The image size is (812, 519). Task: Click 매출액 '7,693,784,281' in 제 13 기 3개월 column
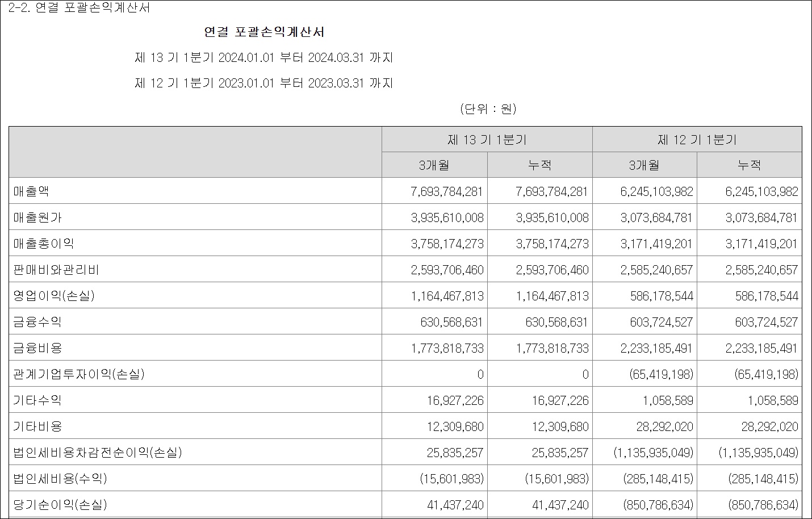click(446, 192)
